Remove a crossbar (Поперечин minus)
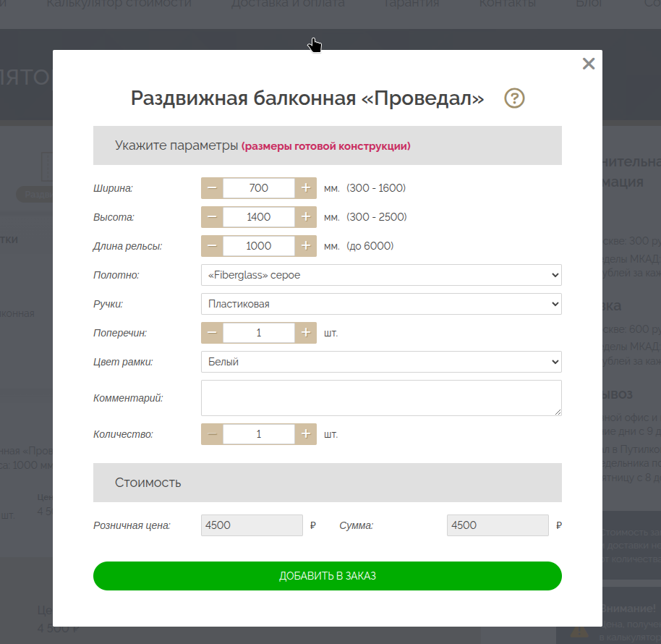 (212, 333)
